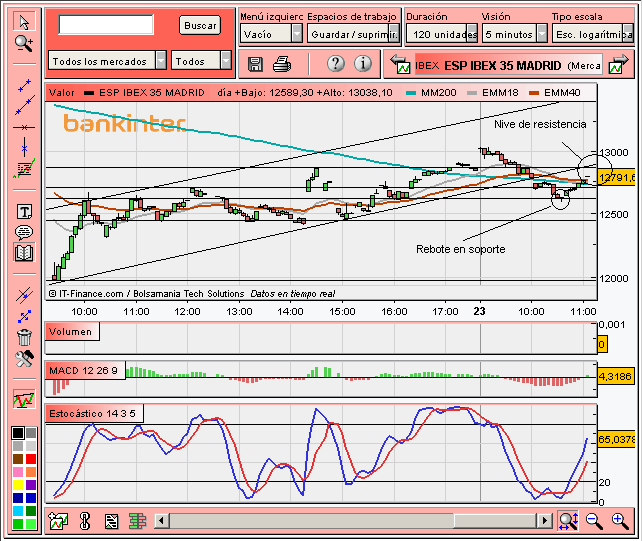Click the horizontal scrollbar thumb
This screenshot has height=541, width=643.
coord(495,520)
